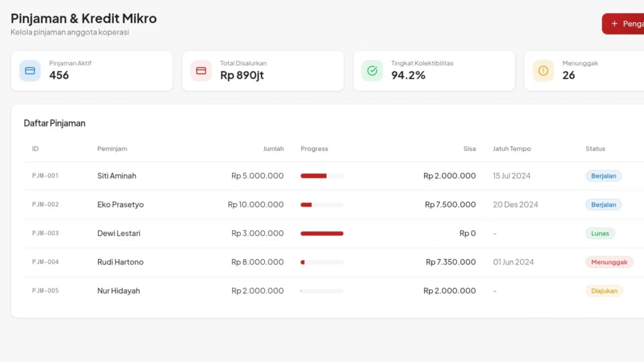Click the Sisa value Rp 7.350.000 for Rudi Hartono
The image size is (644, 362).
(x=450, y=262)
